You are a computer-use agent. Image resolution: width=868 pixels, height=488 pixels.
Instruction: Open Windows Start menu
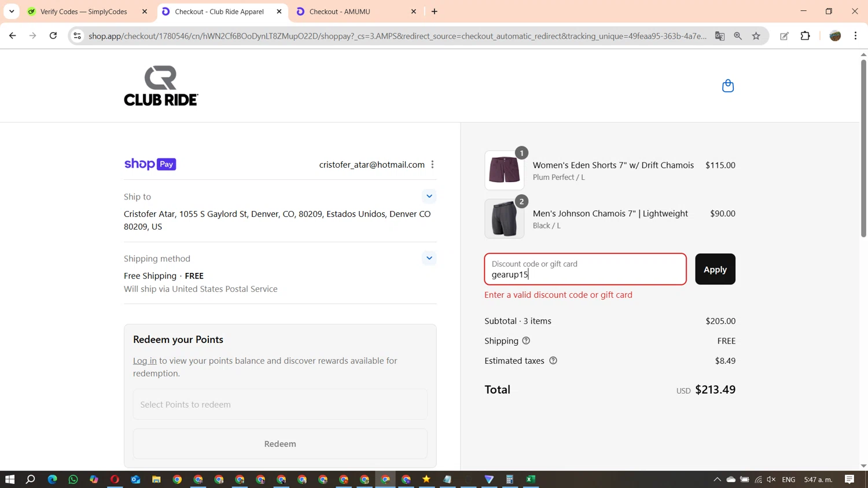pos(10,479)
